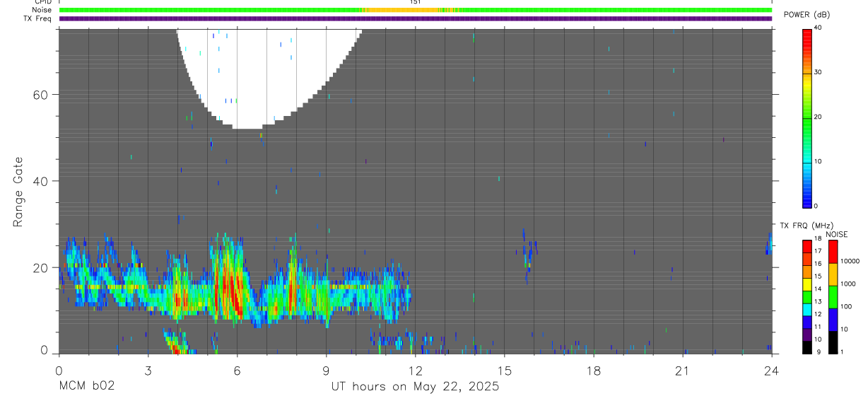The height and width of the screenshot is (401, 868).
Task: Click the x-axis tick label '12'
Action: click(x=415, y=371)
